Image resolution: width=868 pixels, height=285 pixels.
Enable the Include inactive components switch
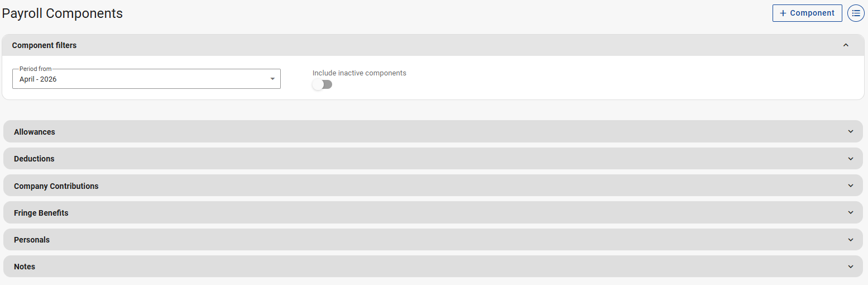coord(322,84)
